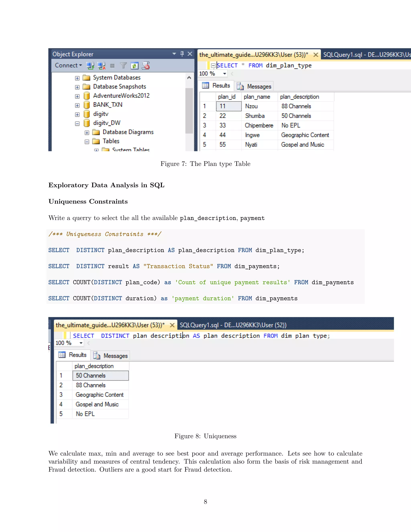Select the BANK_TXN database cylinder icon
The height and width of the screenshot is (532, 411).
87,105
